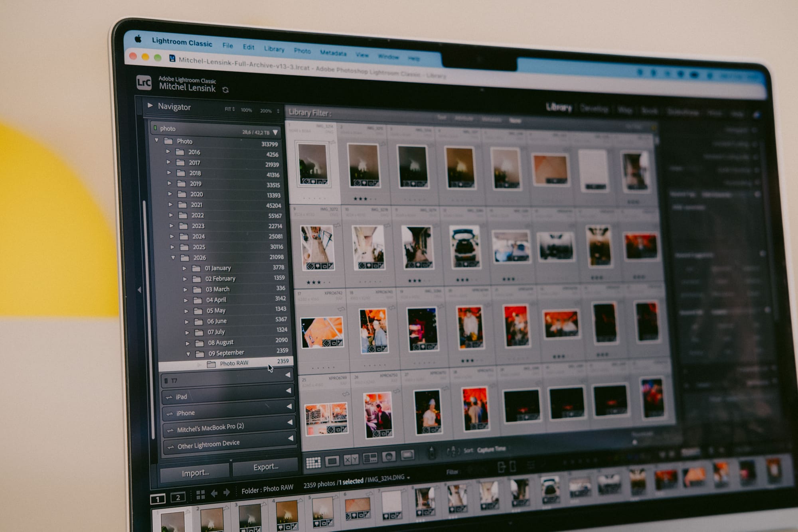798x532 pixels.
Task: Click the main window 1 button
Action: tap(158, 499)
